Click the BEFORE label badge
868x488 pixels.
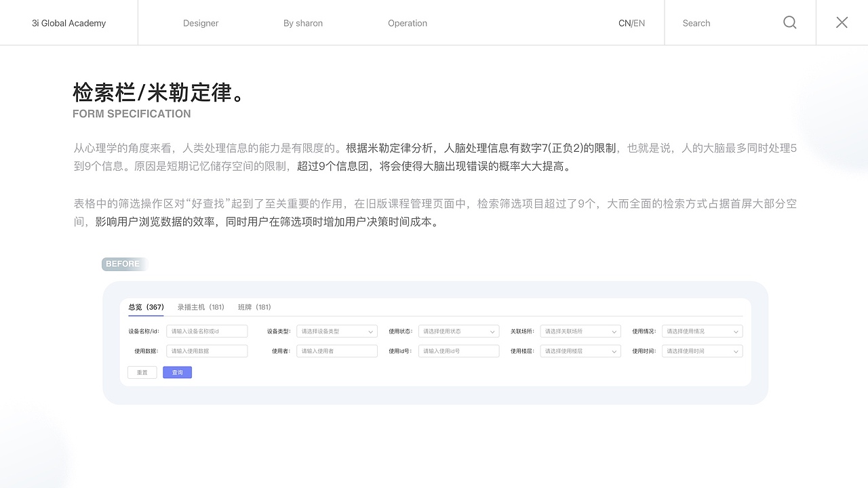pos(122,264)
